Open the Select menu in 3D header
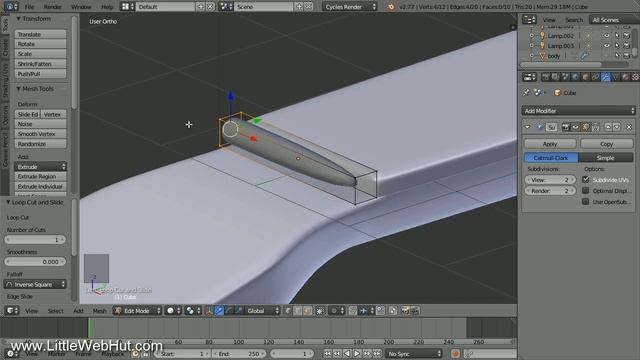 point(56,311)
